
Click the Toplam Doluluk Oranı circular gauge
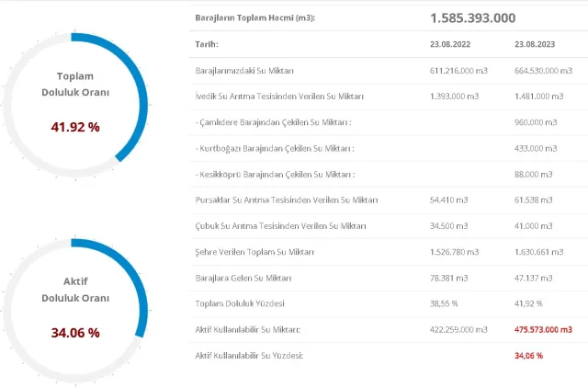(x=74, y=101)
